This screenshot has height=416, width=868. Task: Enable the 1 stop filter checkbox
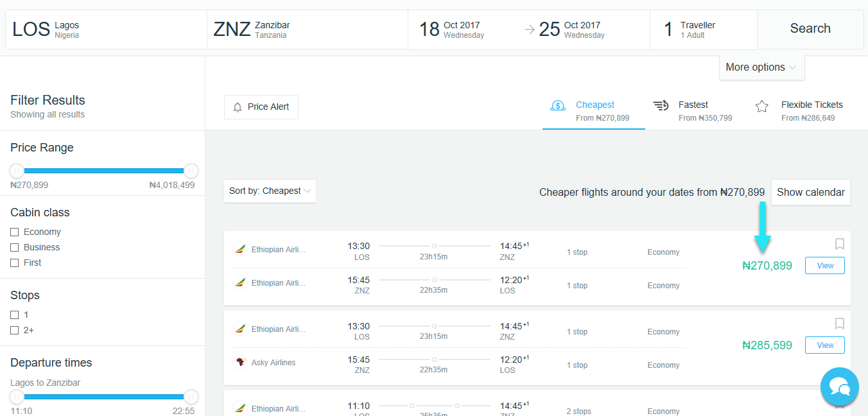coord(14,315)
